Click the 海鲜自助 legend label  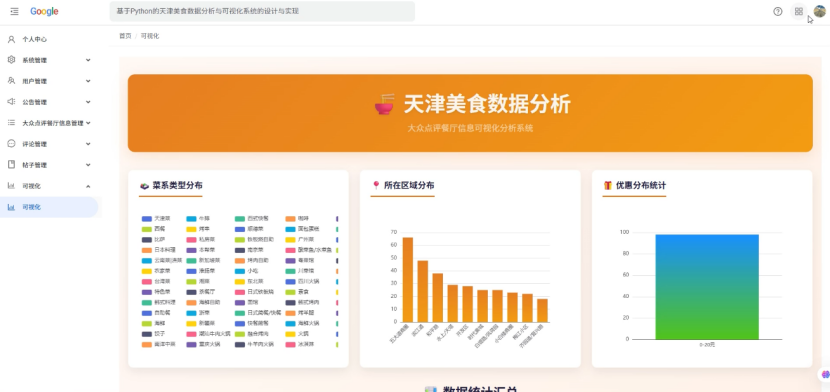(210, 302)
